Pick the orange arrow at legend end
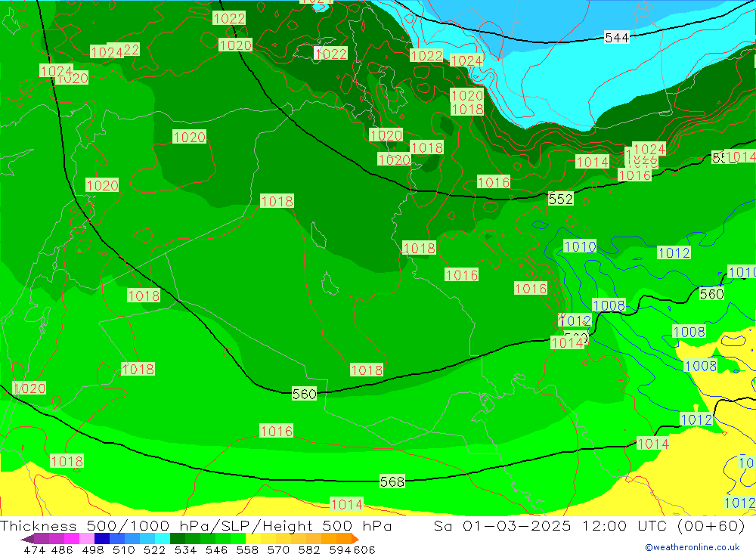756x554 pixels. point(355,539)
